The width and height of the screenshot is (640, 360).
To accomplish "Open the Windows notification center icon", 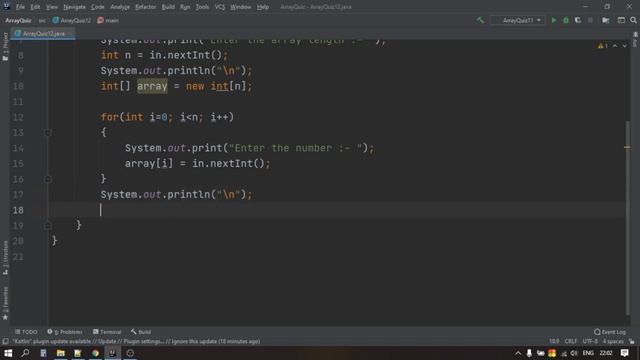I will tap(625, 353).
